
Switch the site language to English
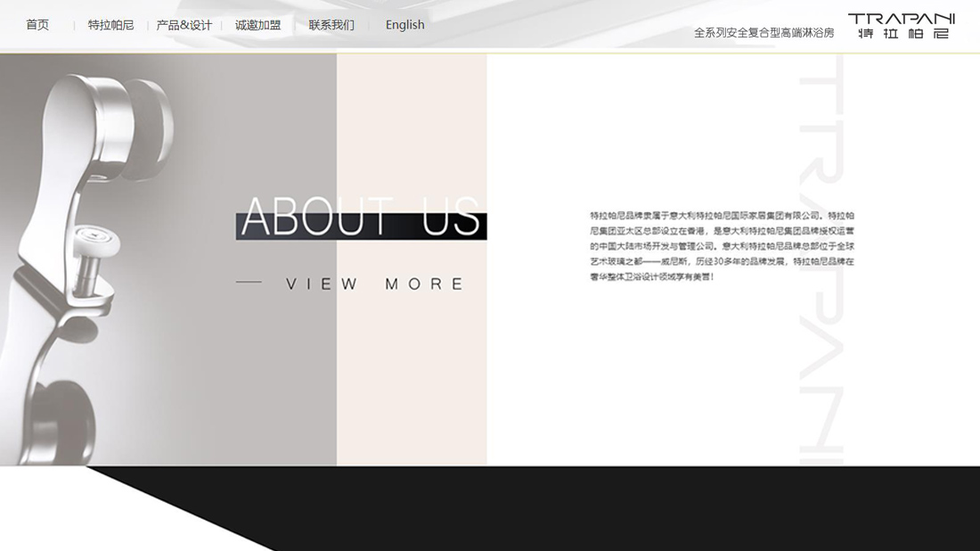coord(404,25)
